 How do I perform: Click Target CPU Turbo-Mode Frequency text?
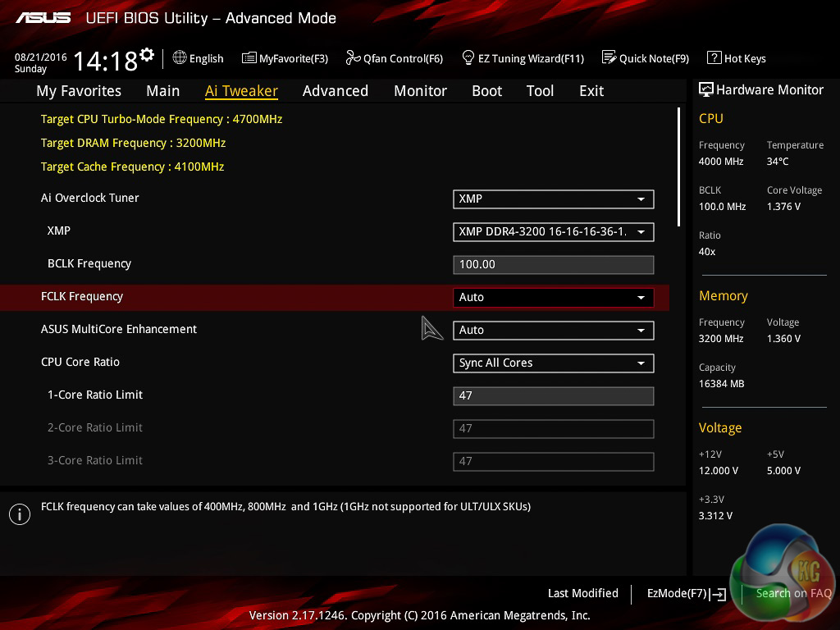[x=162, y=119]
